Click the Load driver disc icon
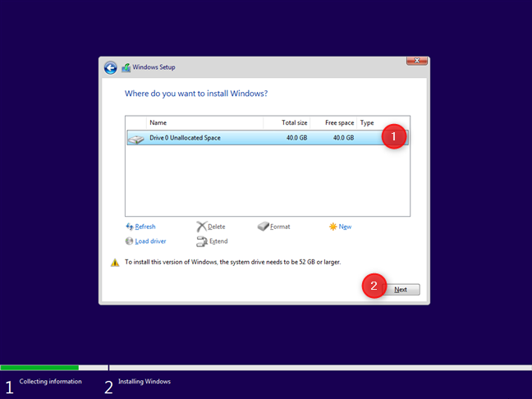The image size is (532, 399). [129, 241]
